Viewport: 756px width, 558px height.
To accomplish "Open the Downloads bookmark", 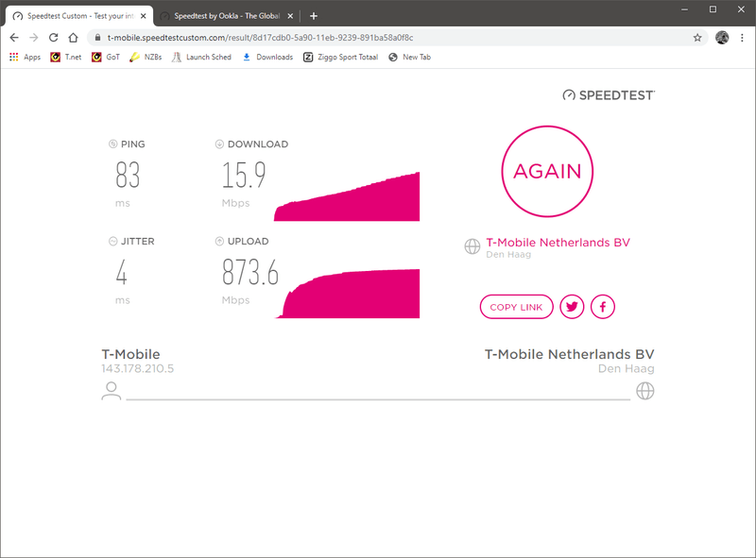I will pos(267,57).
